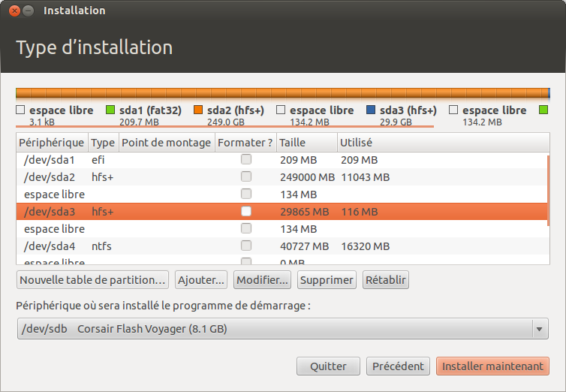Check the format box for /dev/sda3

click(246, 212)
